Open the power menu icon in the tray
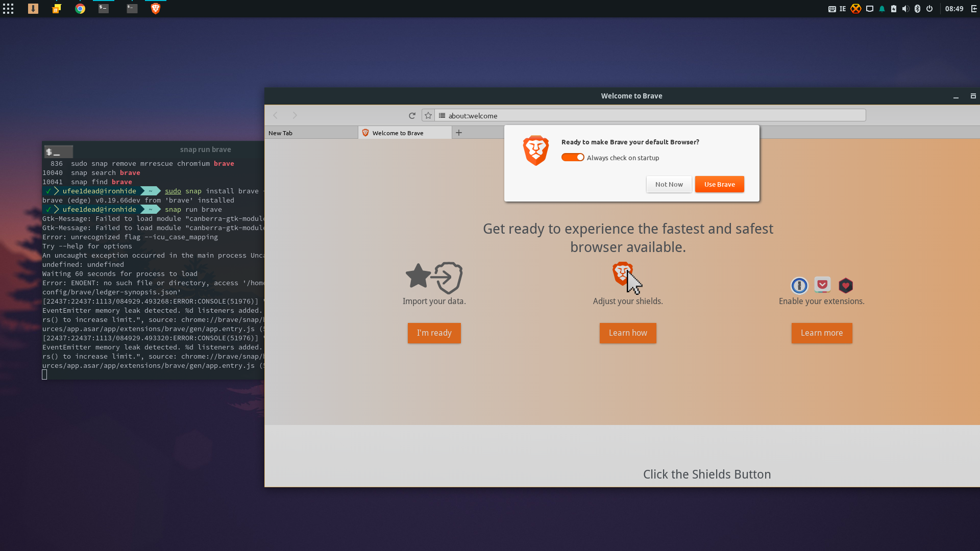980x551 pixels. tap(929, 9)
